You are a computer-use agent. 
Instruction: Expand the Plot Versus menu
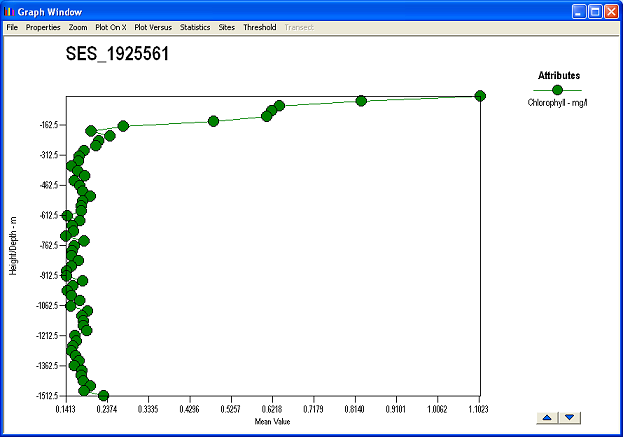tap(153, 27)
